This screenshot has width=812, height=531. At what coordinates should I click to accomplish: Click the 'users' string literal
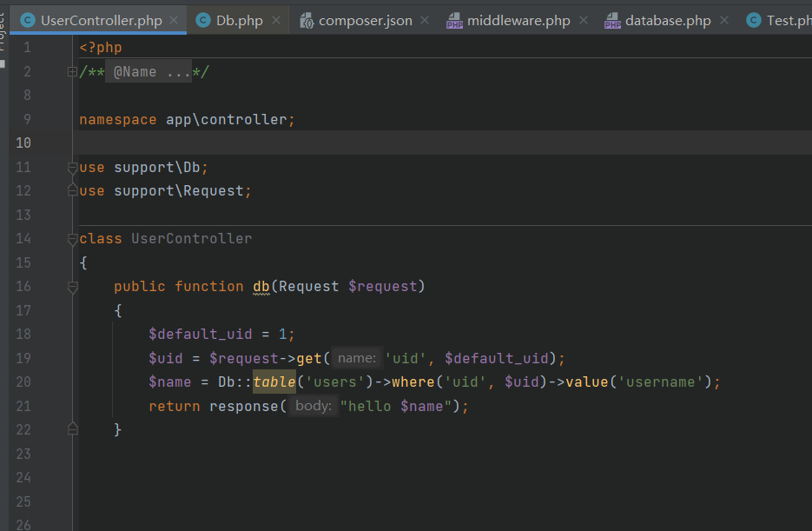pyautogui.click(x=335, y=382)
